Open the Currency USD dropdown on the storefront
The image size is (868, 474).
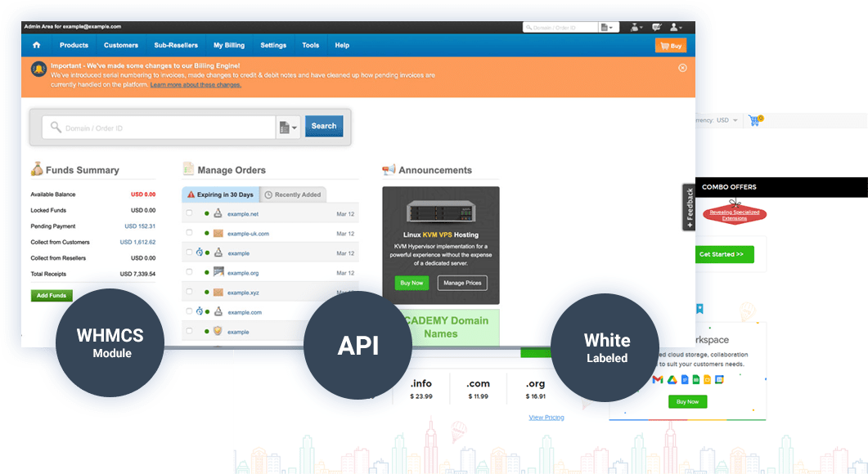726,120
